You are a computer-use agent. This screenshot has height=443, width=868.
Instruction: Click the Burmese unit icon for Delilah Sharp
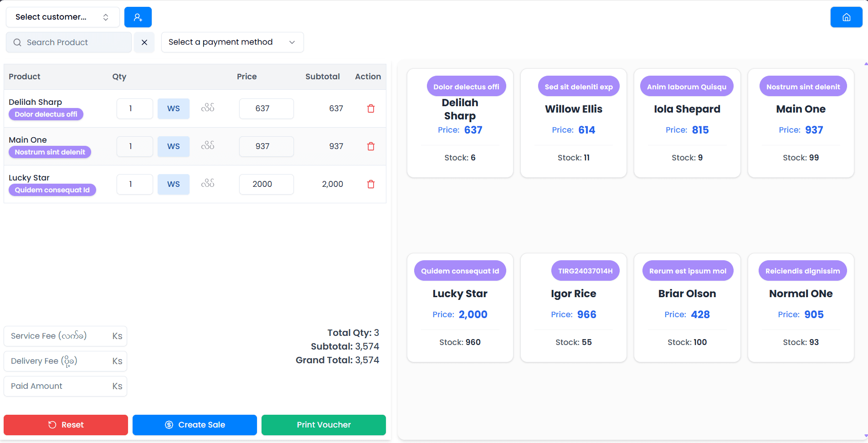(x=208, y=108)
